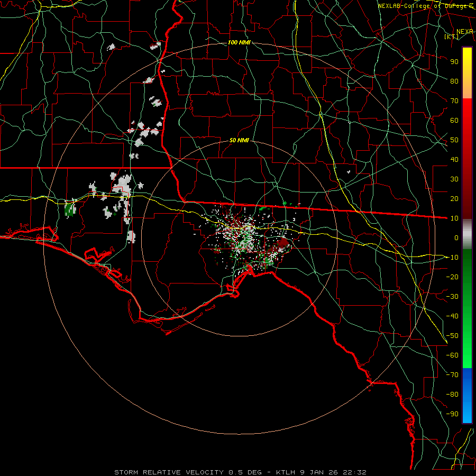
Task: Click the KTLH radar site identifier
Action: coord(285,472)
